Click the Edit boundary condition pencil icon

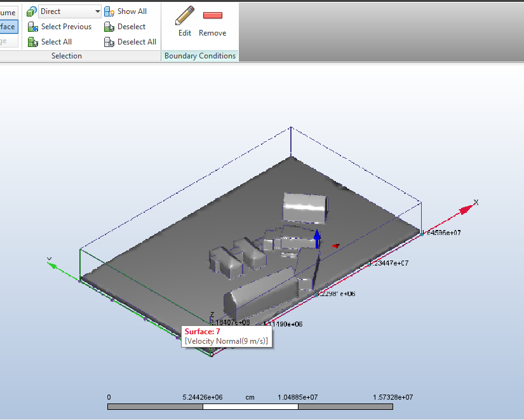click(185, 15)
